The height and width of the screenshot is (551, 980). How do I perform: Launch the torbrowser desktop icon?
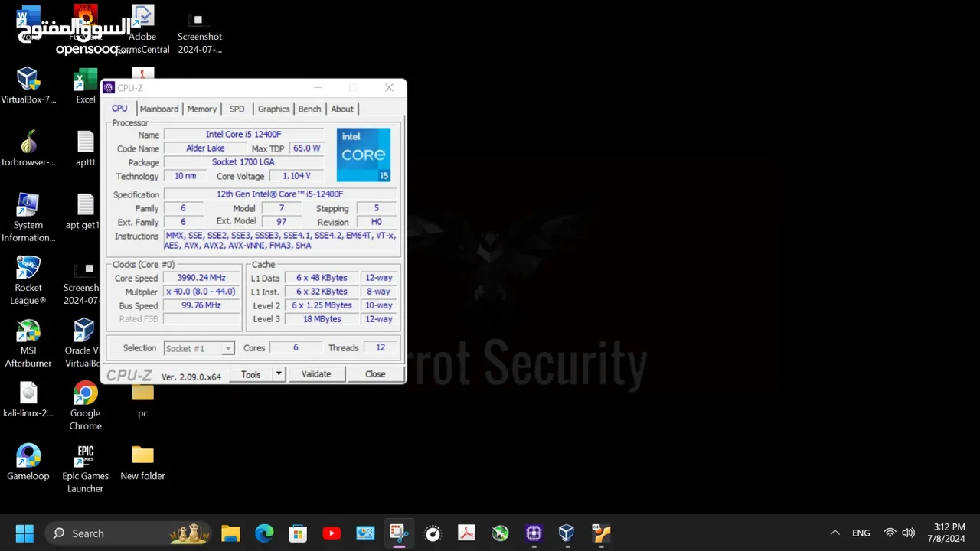[28, 148]
